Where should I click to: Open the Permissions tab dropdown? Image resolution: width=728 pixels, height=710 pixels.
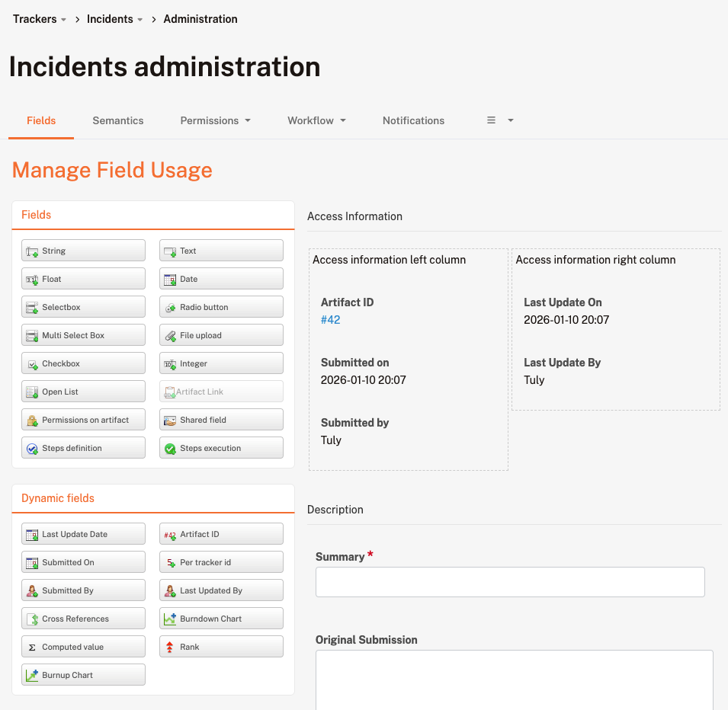(x=215, y=120)
